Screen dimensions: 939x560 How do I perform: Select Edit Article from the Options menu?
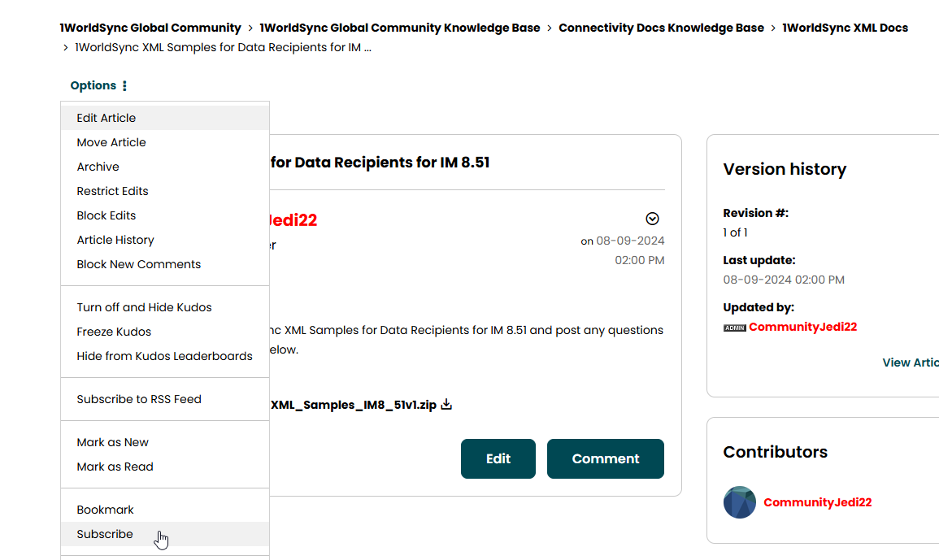pos(106,117)
